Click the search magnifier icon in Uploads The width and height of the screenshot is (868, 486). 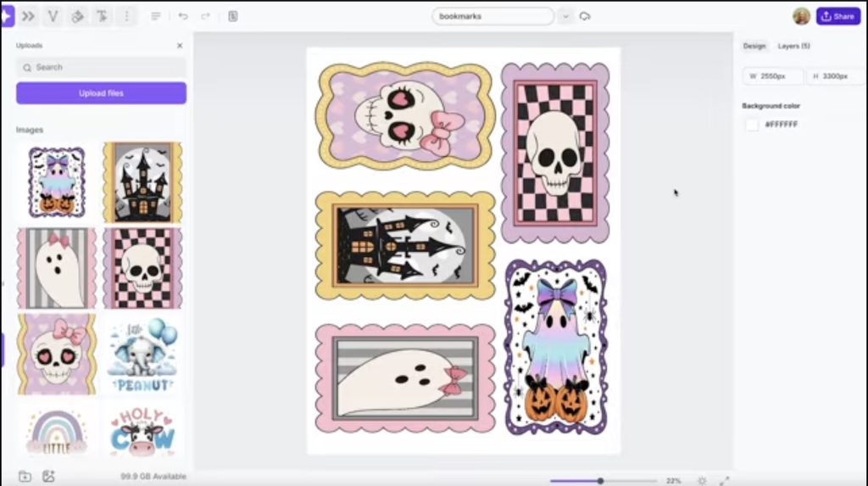coord(27,68)
